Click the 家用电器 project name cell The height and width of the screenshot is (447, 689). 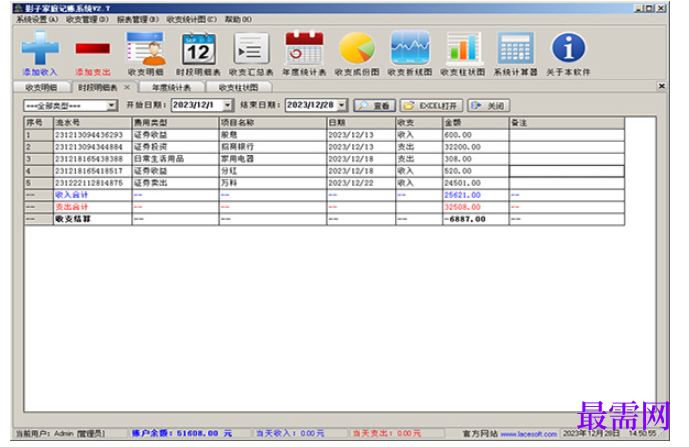coord(273,159)
